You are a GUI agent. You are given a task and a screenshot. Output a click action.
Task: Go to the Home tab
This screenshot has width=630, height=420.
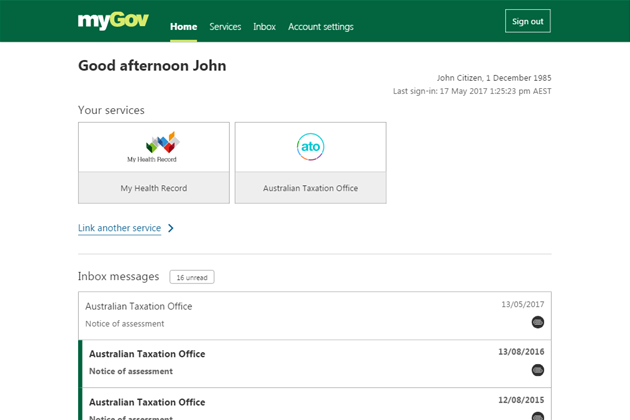[x=183, y=27]
